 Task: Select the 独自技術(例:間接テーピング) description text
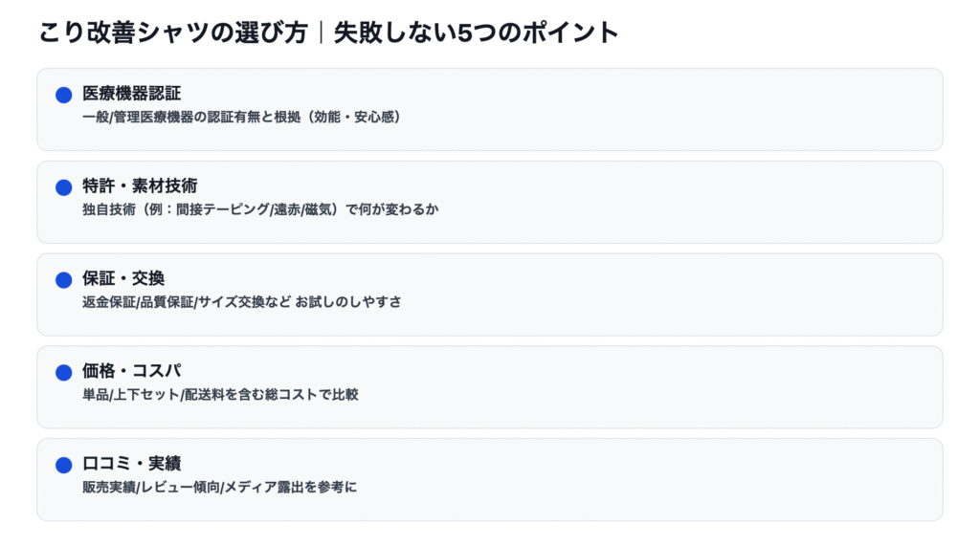(x=260, y=209)
